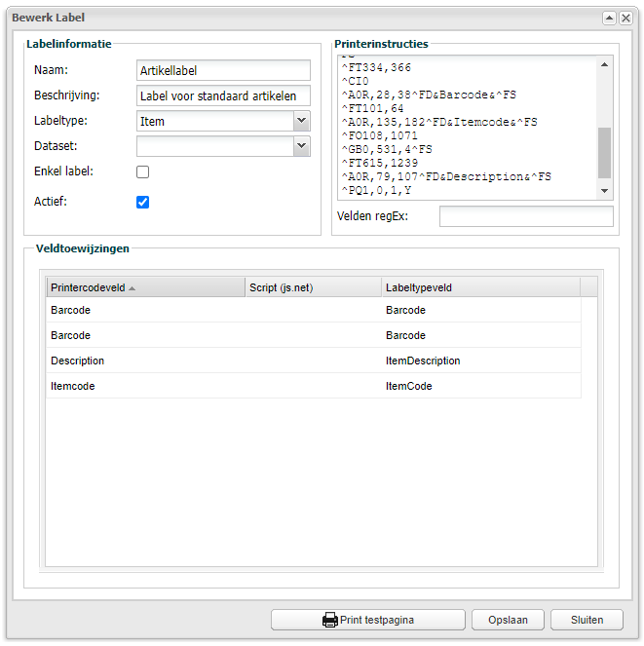
Task: Click the printer icon on Print testpagina
Action: tap(329, 620)
